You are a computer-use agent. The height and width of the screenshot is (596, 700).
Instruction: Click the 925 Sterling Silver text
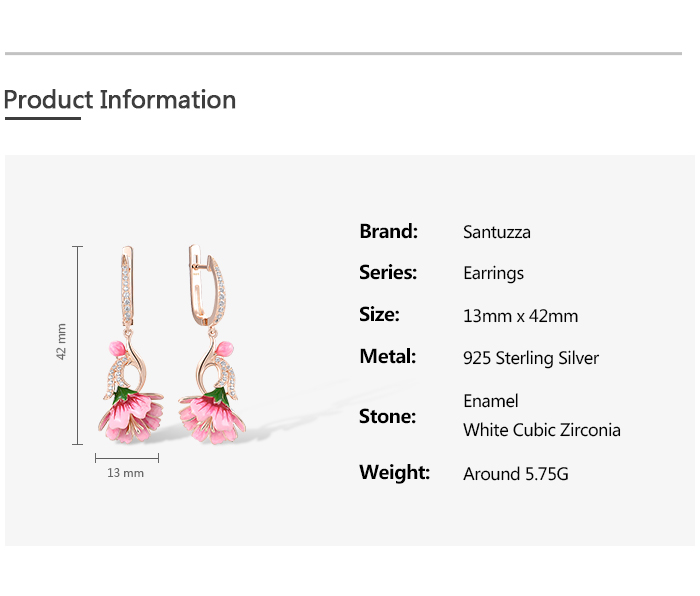tap(531, 358)
